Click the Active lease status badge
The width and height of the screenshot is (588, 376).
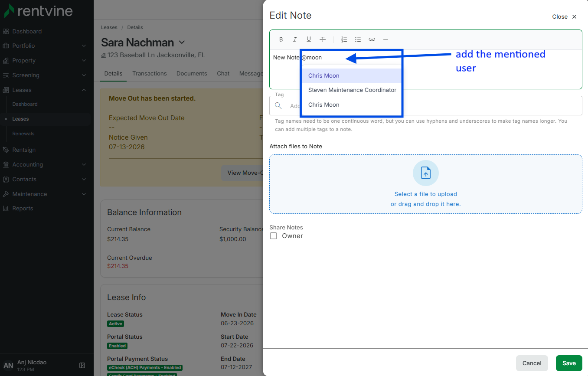pos(116,324)
